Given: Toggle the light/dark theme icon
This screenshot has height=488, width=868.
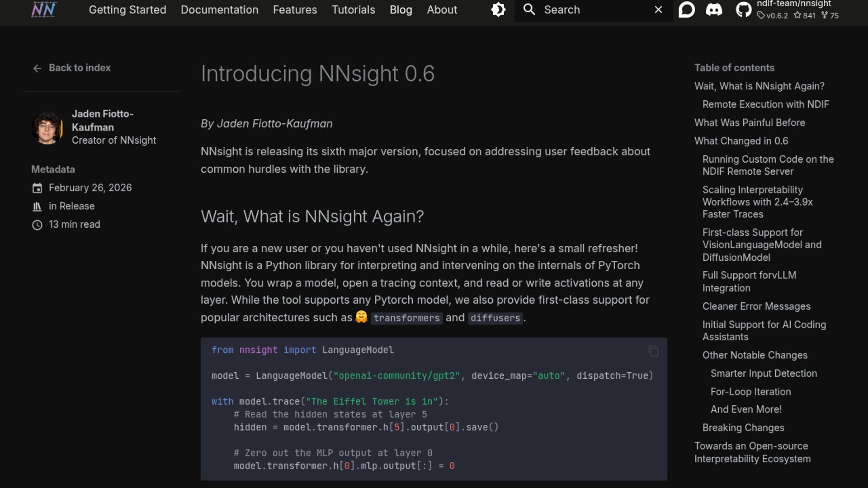Looking at the screenshot, I should tap(498, 9).
